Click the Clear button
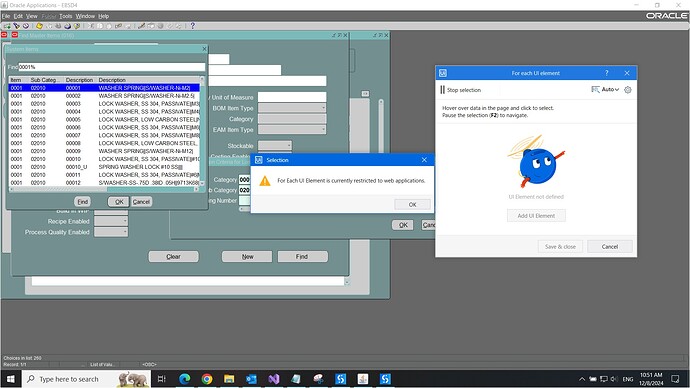The image size is (690, 388). point(173,256)
